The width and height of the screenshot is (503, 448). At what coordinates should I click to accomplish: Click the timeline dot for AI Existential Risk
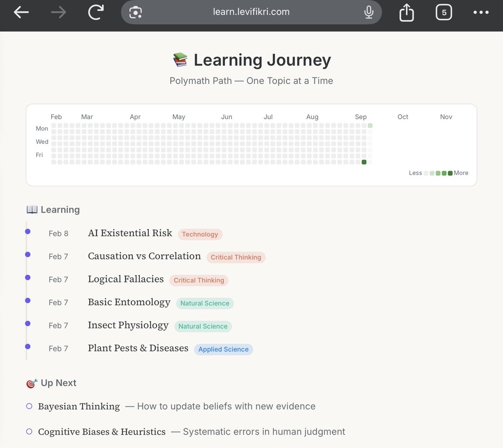[x=28, y=232]
